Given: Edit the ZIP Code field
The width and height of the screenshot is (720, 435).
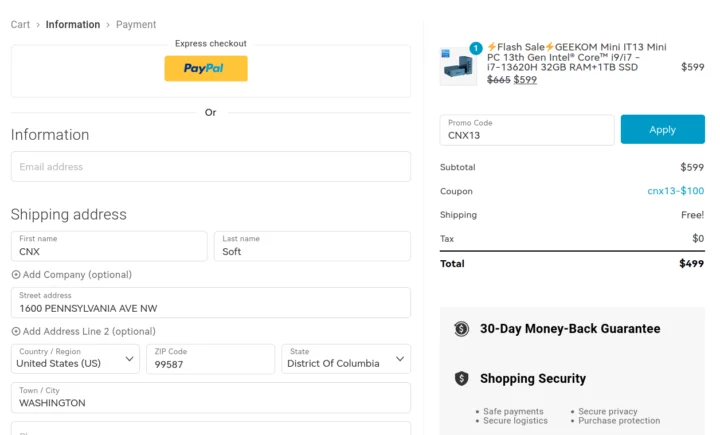Looking at the screenshot, I should 210,359.
